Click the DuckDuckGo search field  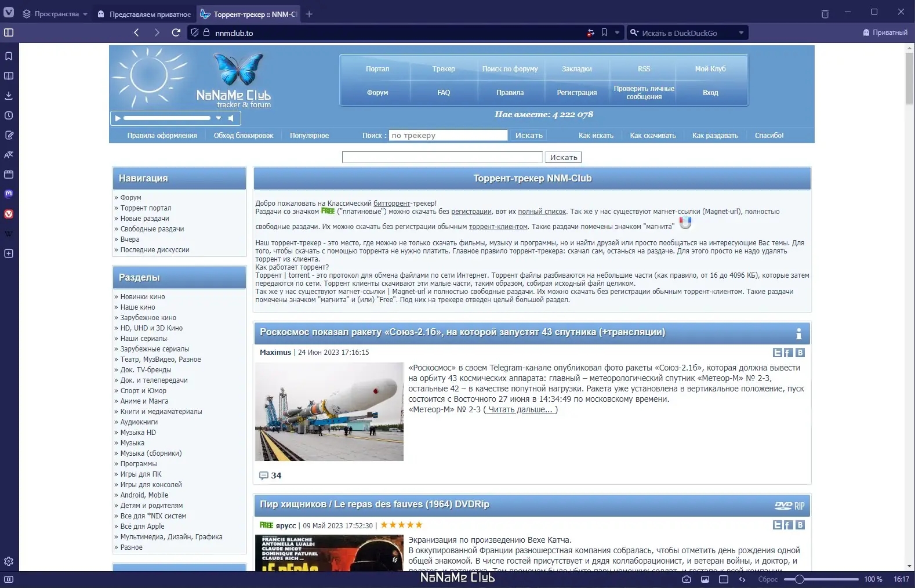pyautogui.click(x=687, y=33)
